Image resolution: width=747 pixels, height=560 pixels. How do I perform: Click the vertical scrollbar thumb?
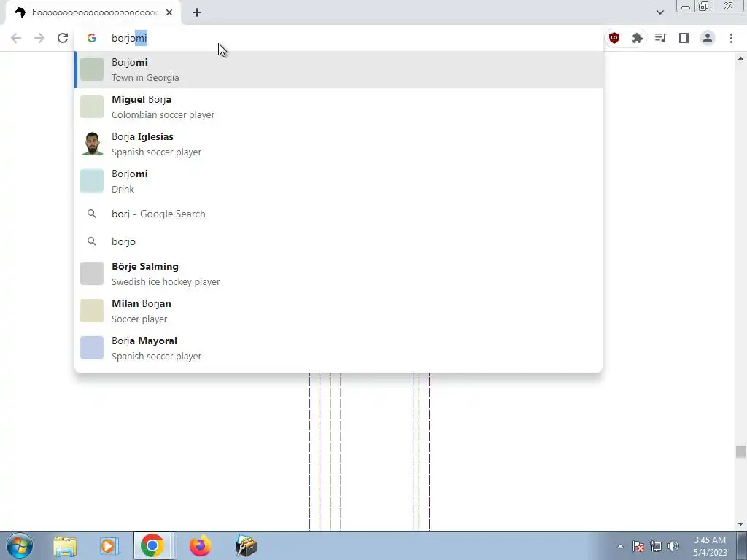point(740,452)
